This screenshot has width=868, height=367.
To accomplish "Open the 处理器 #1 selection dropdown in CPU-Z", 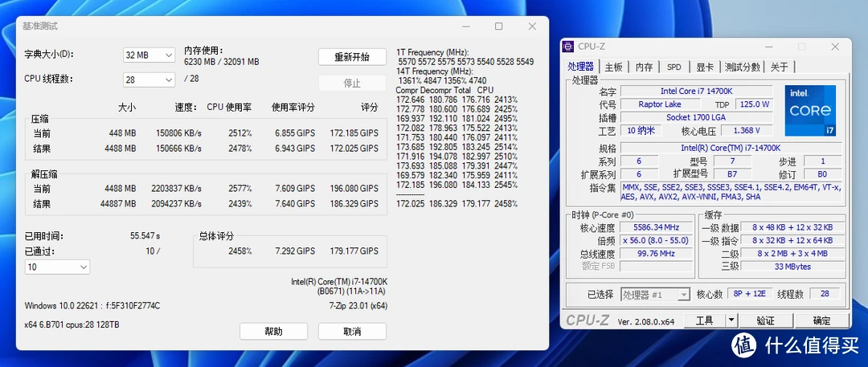I will click(656, 295).
